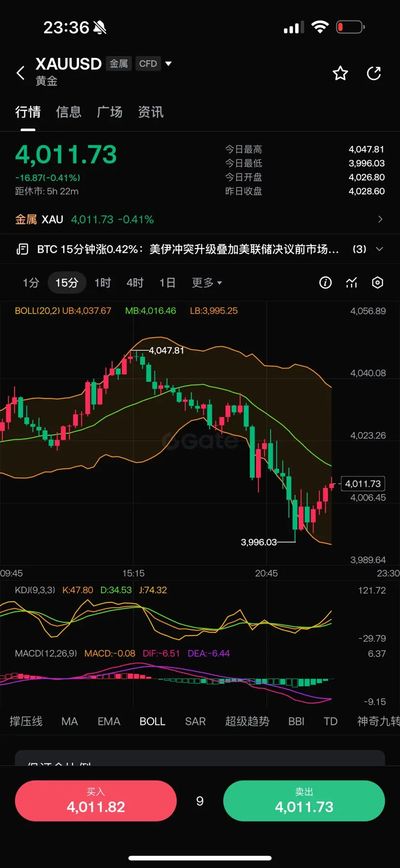Tap the home indicator bar

click(200, 858)
